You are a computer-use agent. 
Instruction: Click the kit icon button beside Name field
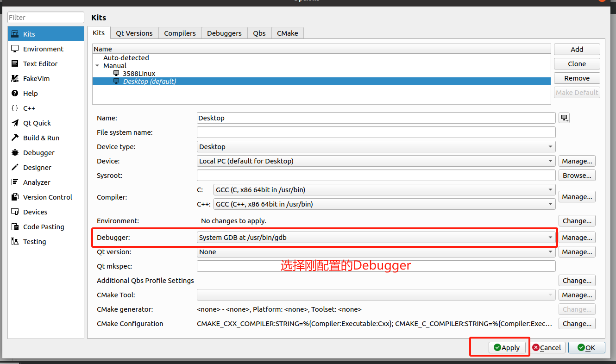pos(564,118)
